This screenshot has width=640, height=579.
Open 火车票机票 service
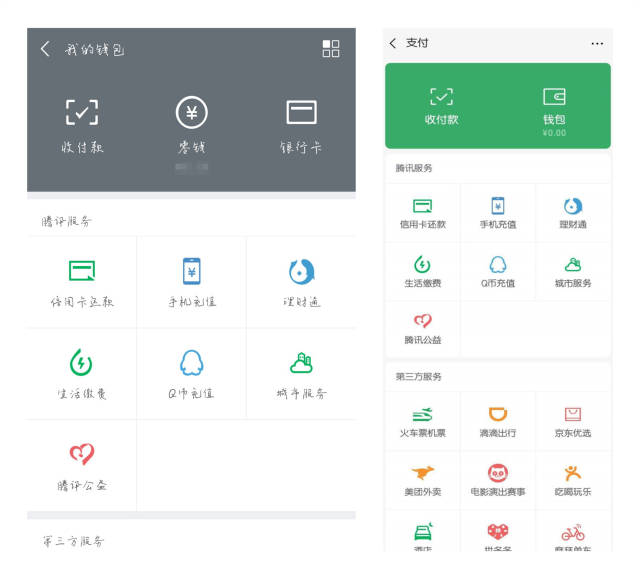pos(423,422)
